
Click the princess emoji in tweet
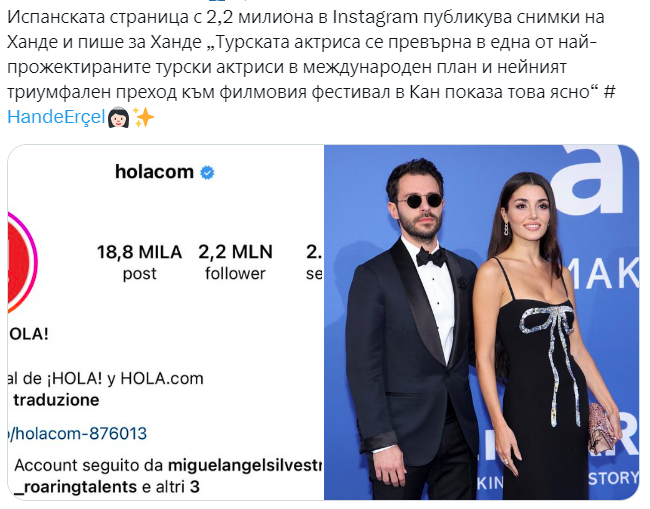point(118,118)
